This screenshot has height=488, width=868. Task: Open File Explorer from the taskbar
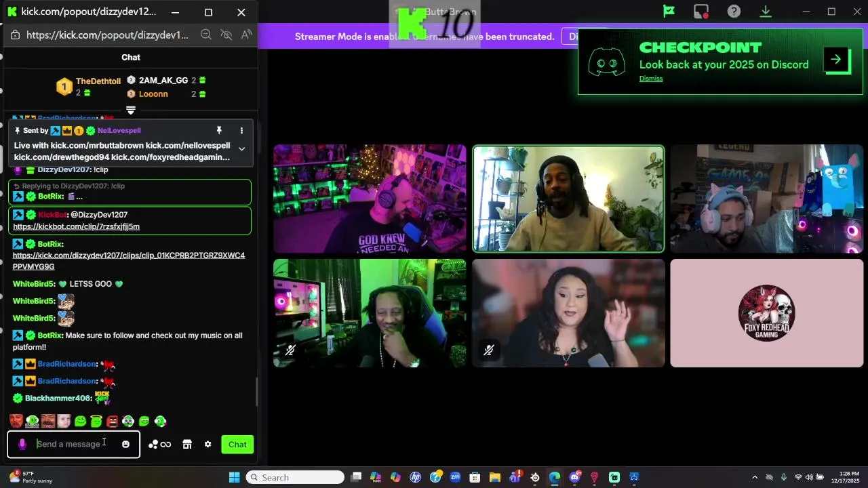click(x=495, y=477)
